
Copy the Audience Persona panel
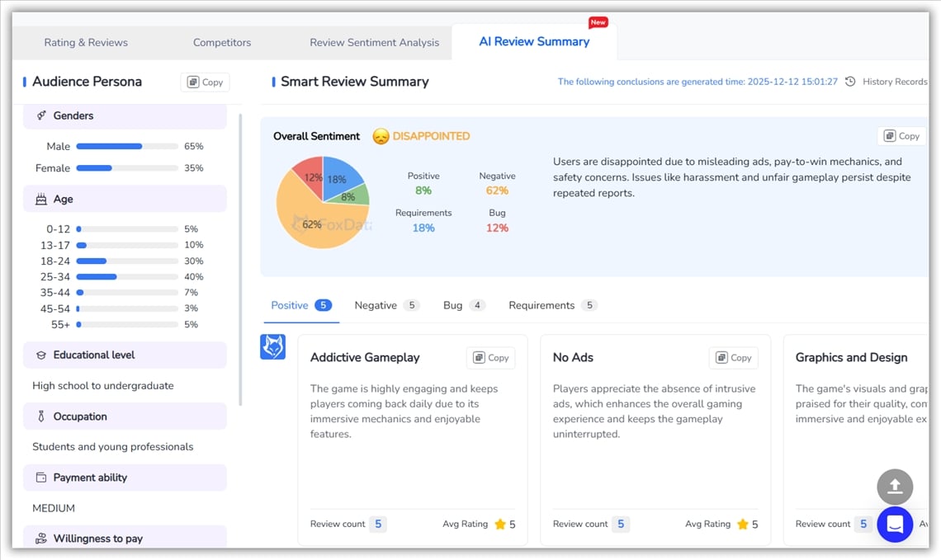[205, 82]
